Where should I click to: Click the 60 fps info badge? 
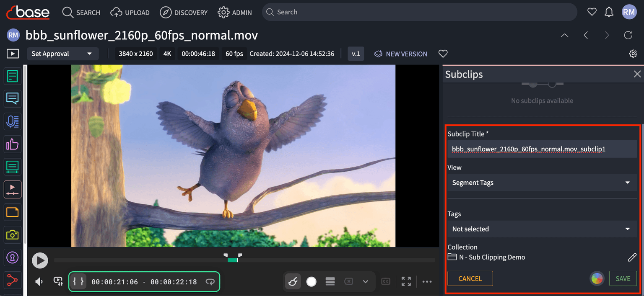[234, 54]
